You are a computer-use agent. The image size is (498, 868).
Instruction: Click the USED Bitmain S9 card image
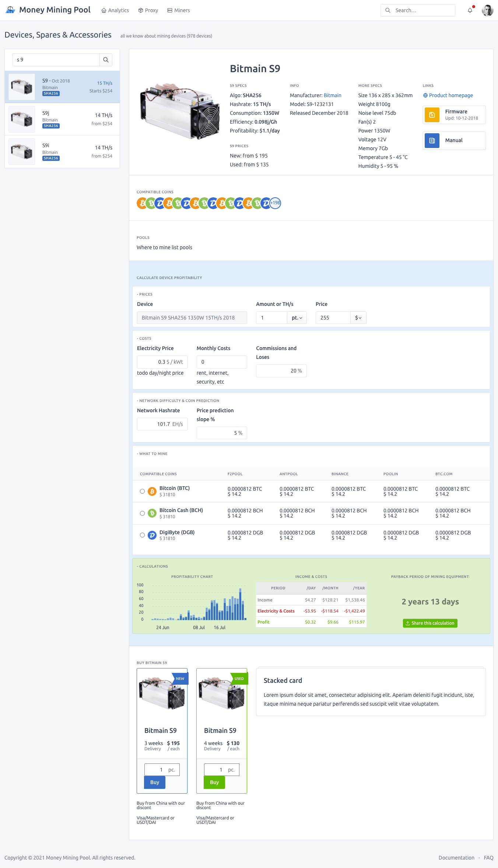tap(222, 694)
